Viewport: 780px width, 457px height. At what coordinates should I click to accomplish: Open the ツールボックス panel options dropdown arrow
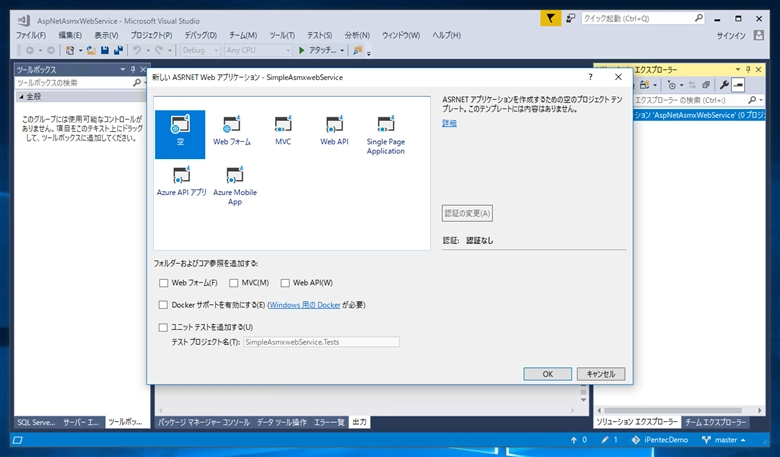click(x=123, y=70)
